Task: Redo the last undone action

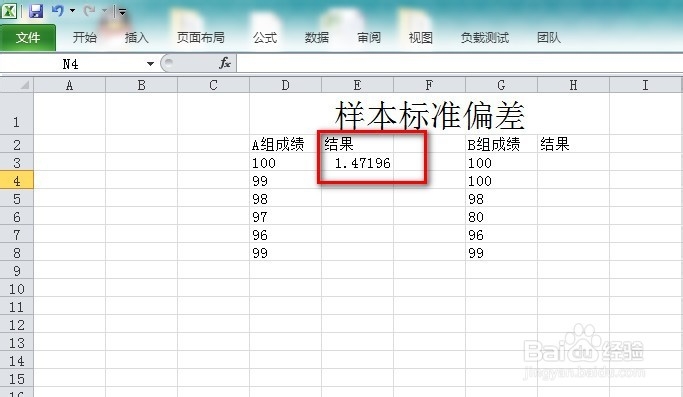Action: click(x=89, y=10)
